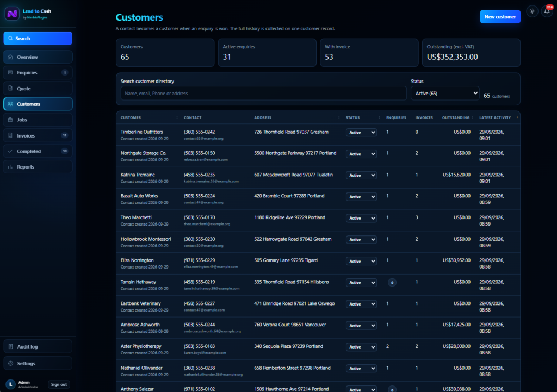
Task: Click the Completed checkmark icon
Action: (10, 151)
